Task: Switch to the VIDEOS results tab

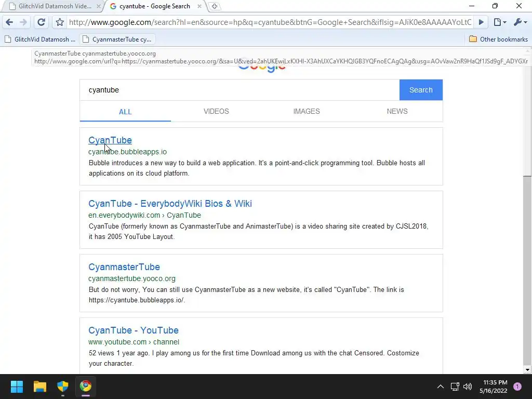Action: pos(216,111)
